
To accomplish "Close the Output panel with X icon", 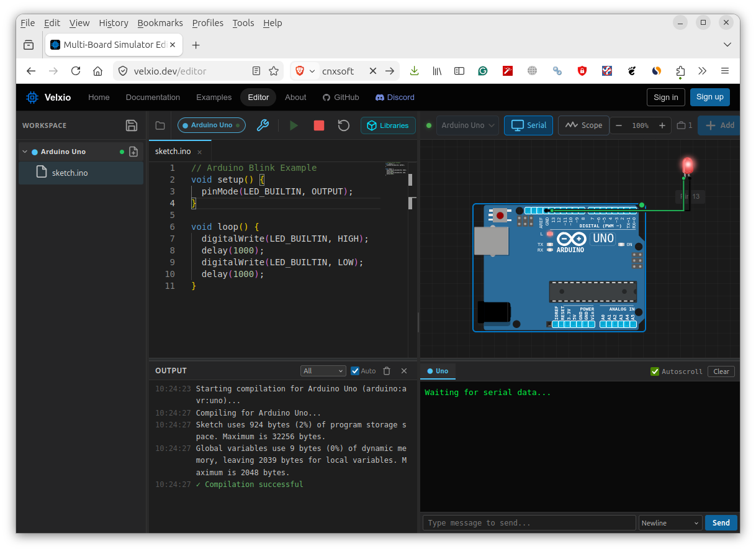I will pos(404,371).
